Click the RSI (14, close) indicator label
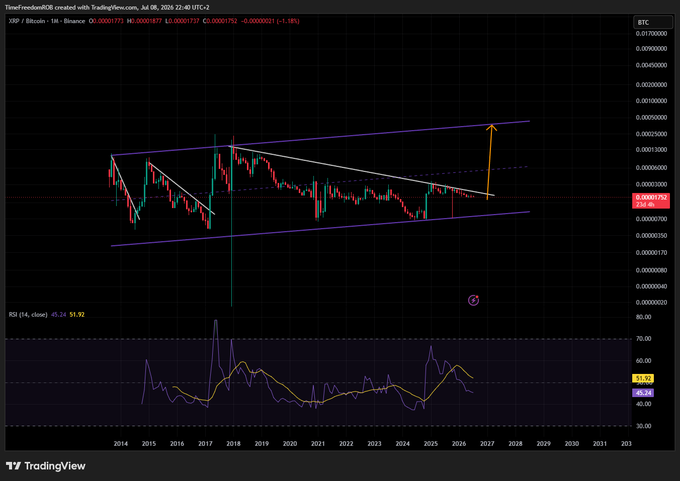680x481 pixels. pyautogui.click(x=28, y=314)
